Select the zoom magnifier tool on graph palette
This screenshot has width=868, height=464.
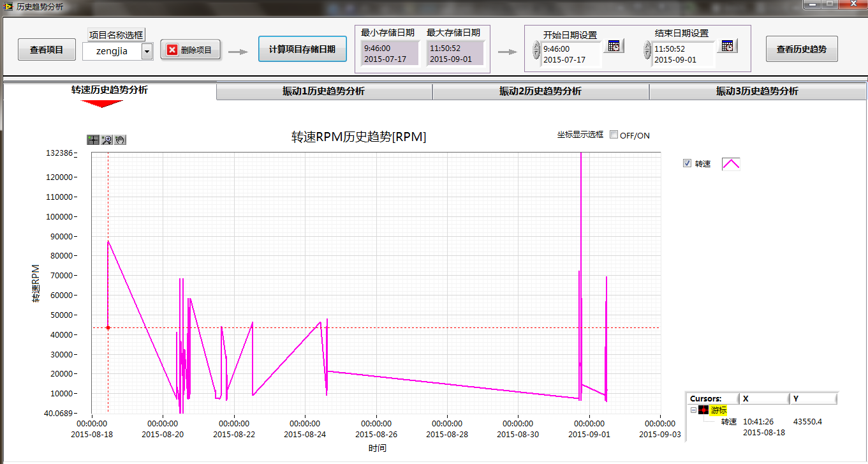(107, 140)
